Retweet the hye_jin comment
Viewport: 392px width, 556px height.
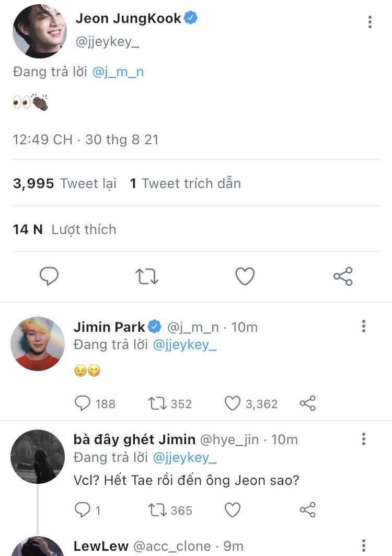pos(157,510)
